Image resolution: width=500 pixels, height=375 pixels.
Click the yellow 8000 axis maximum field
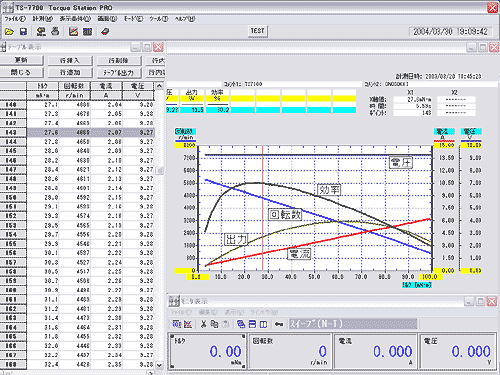click(x=185, y=145)
